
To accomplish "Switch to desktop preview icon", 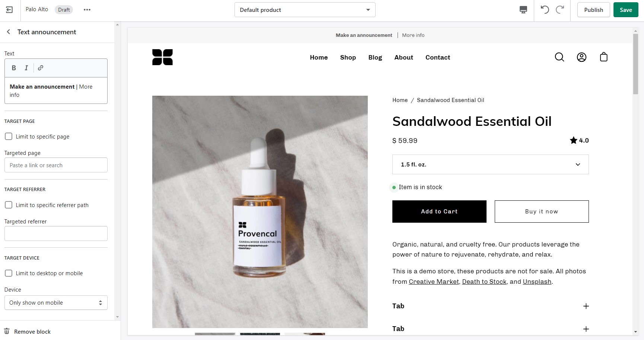I will click(523, 10).
